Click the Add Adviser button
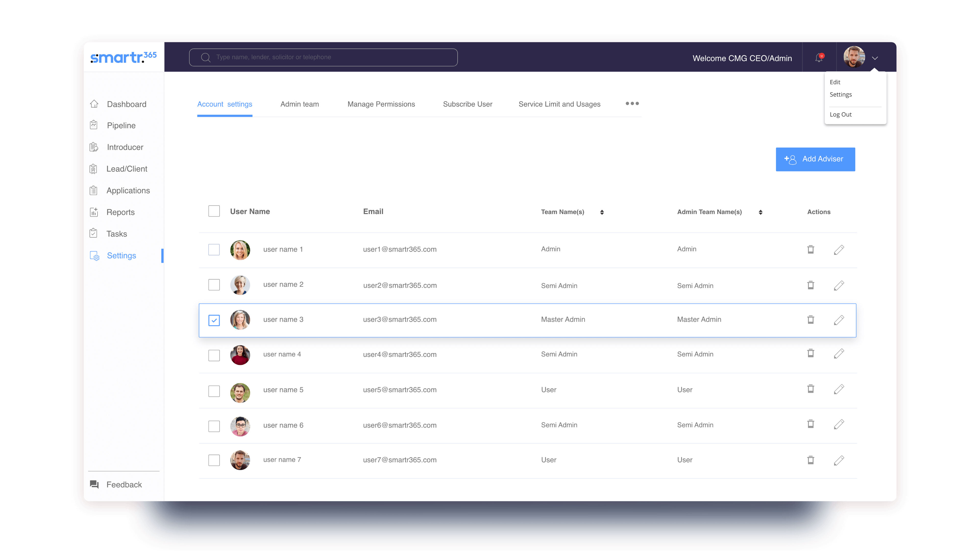This screenshot has width=980, height=551. 815,159
